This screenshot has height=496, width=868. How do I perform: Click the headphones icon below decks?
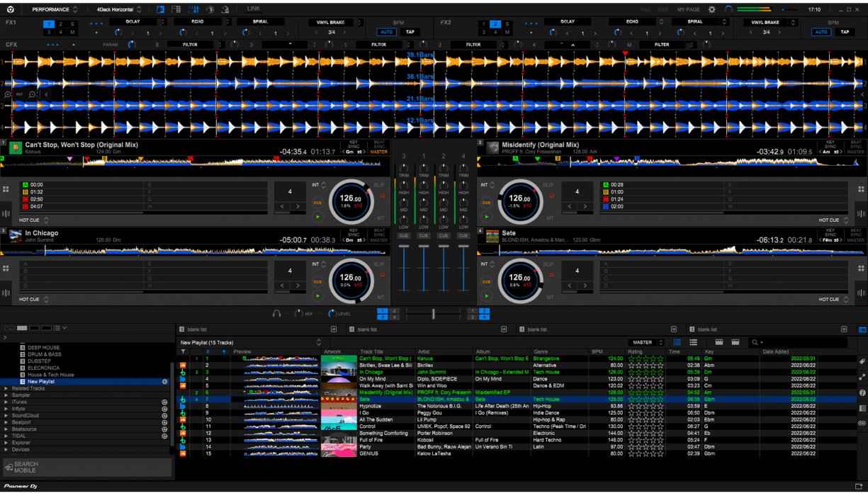277,313
